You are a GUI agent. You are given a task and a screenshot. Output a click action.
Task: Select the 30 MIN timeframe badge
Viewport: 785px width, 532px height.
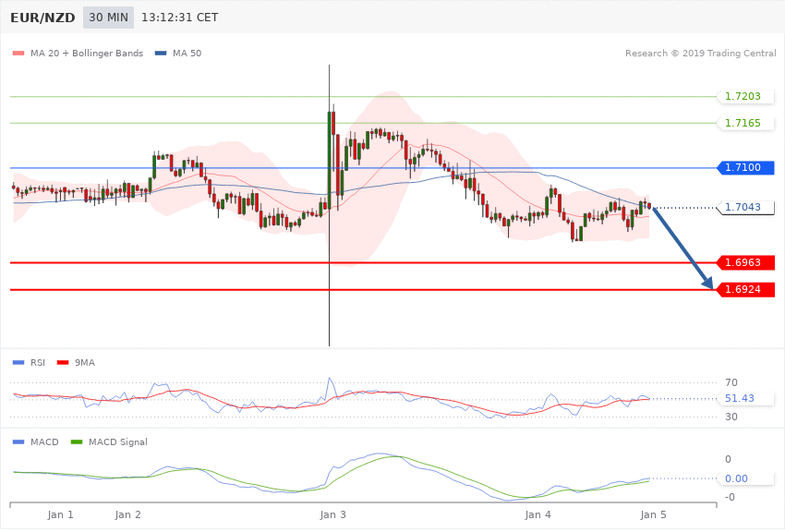[x=109, y=18]
